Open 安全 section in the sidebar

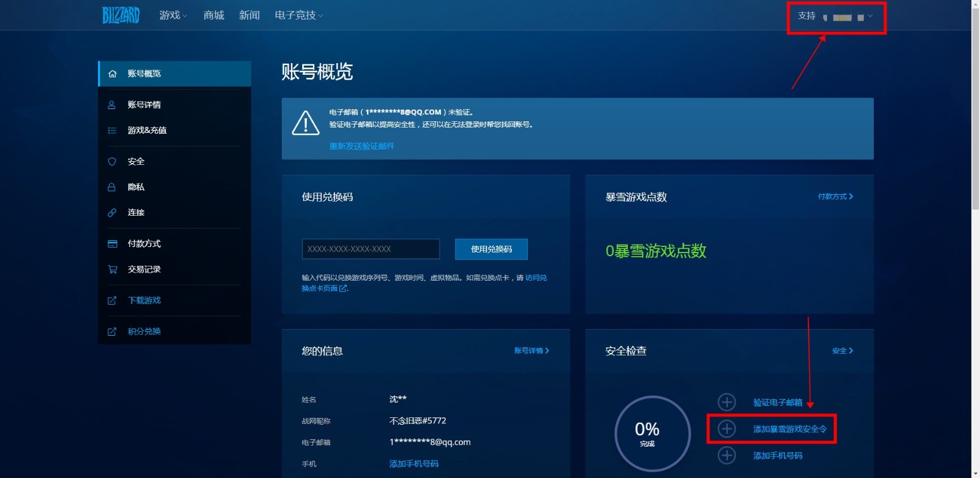[x=175, y=162]
